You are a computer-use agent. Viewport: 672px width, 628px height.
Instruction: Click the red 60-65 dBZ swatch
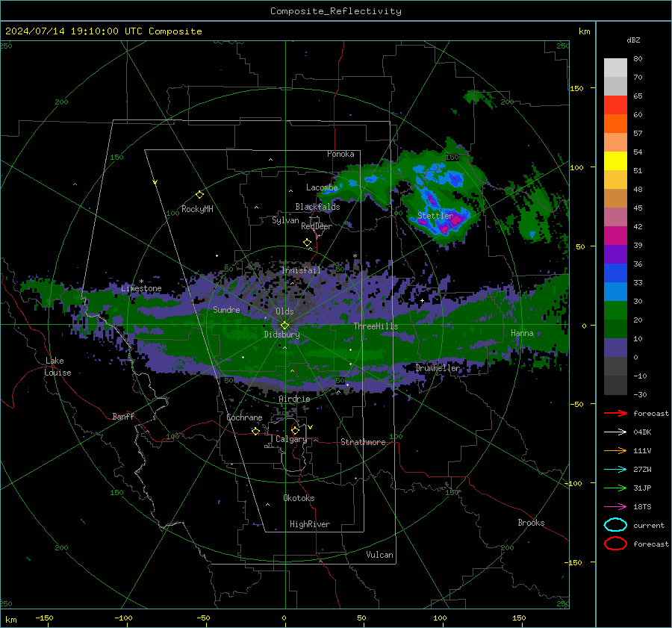[615, 105]
